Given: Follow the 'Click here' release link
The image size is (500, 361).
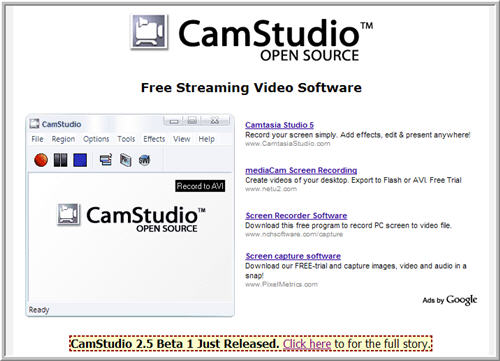Looking at the screenshot, I should (x=307, y=344).
